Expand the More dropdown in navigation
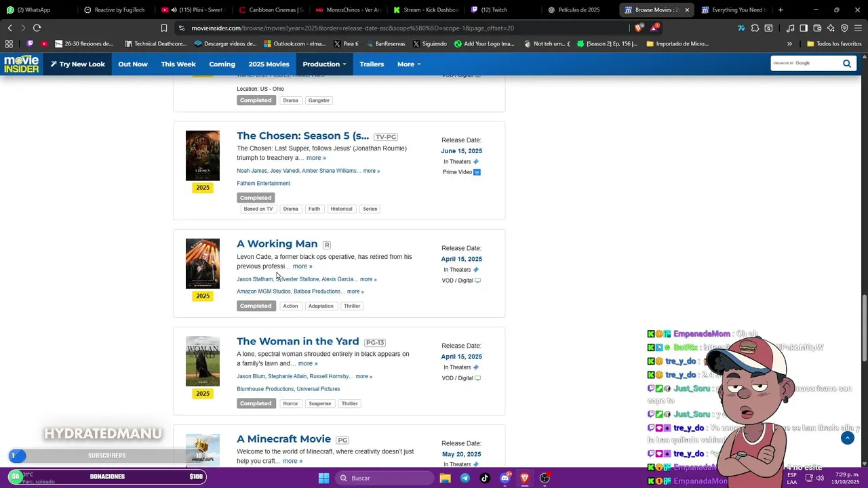The width and height of the screenshot is (868, 488). [x=409, y=64]
